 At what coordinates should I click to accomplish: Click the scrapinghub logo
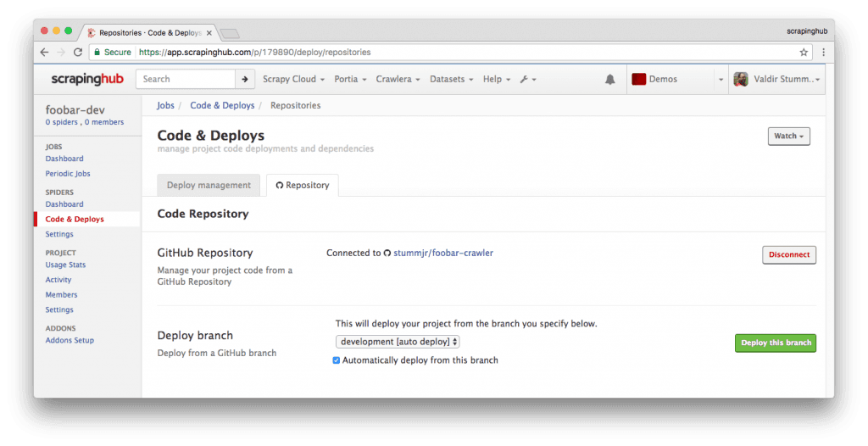87,79
